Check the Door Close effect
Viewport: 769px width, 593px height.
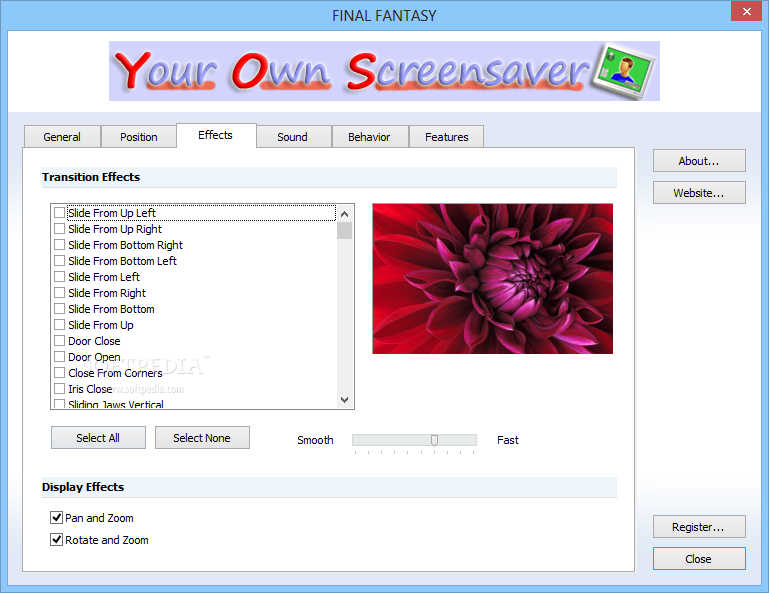pos(59,341)
